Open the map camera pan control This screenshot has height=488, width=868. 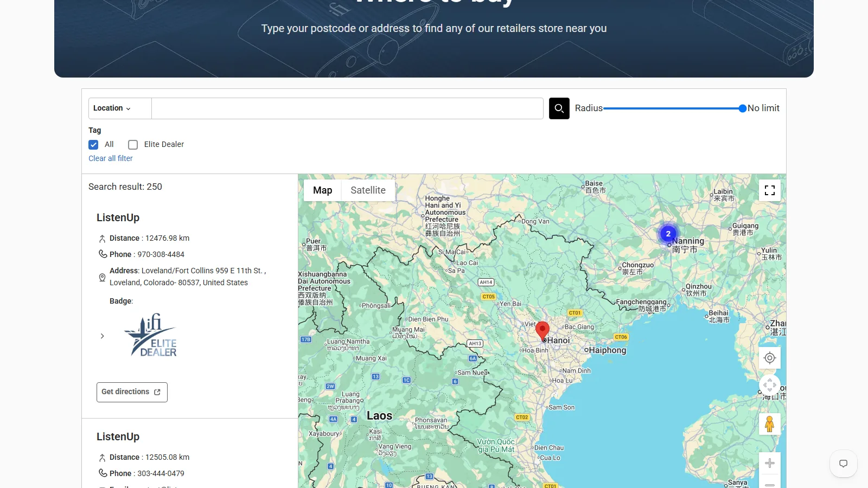pos(770,386)
